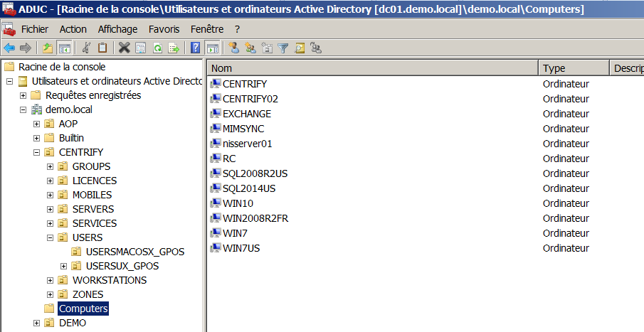The image size is (644, 332).
Task: Click the domain icon beside demo.local
Action: pyautogui.click(x=36, y=109)
